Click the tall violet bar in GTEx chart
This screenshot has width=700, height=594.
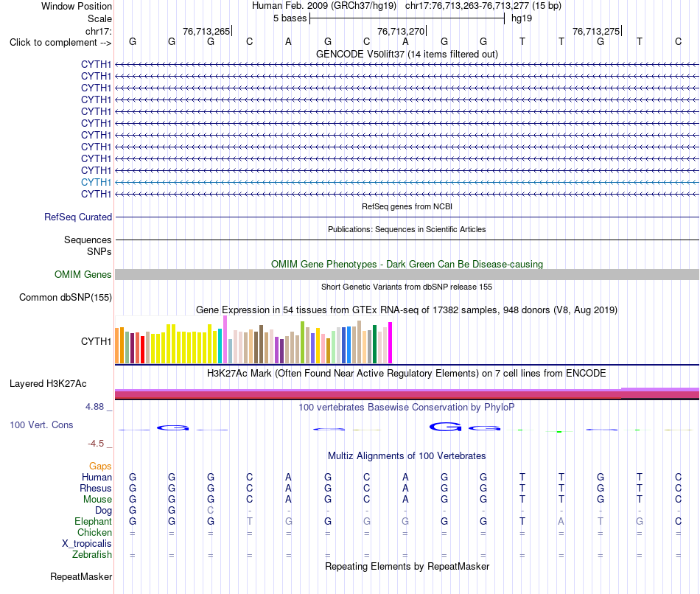(225, 340)
